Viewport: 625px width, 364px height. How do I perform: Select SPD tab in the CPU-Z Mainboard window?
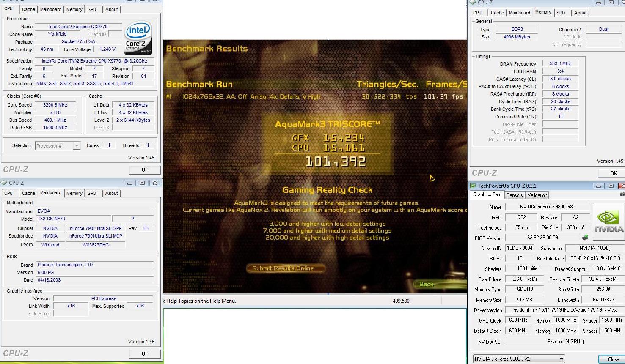click(92, 193)
